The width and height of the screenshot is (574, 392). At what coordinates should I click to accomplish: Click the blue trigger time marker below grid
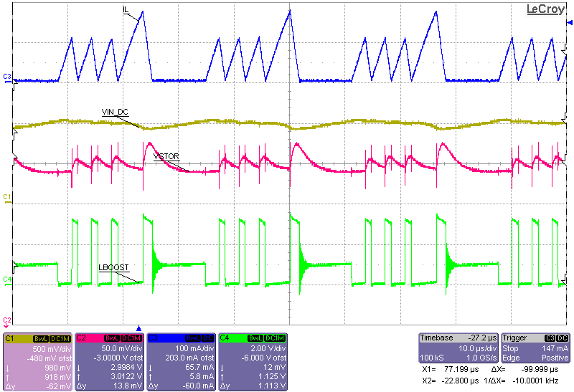coord(138,328)
